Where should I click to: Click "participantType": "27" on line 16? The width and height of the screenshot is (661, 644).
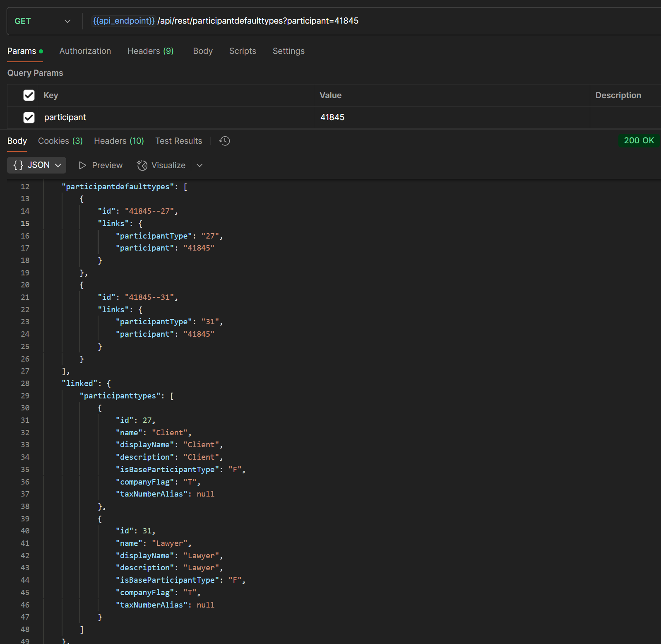pyautogui.click(x=169, y=236)
